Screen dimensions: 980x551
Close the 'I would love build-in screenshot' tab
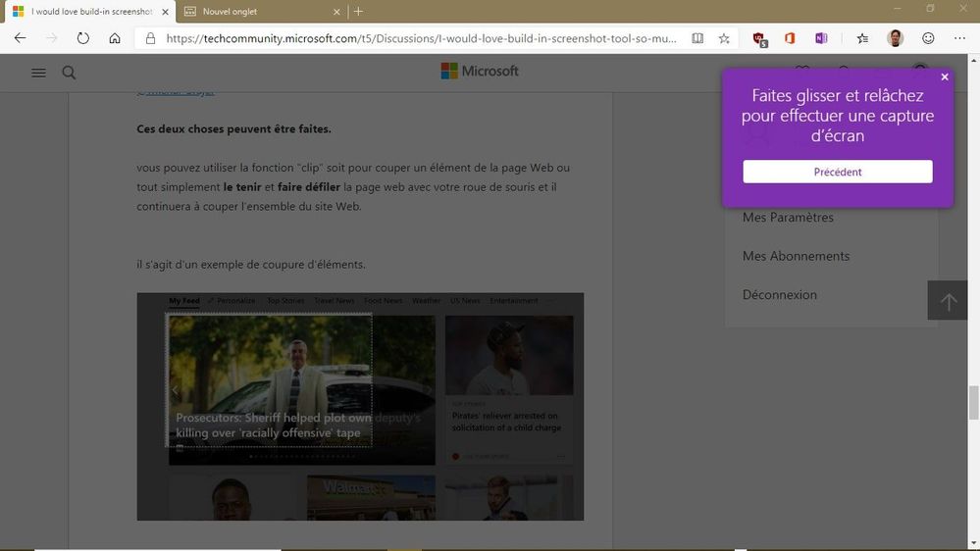tap(165, 11)
